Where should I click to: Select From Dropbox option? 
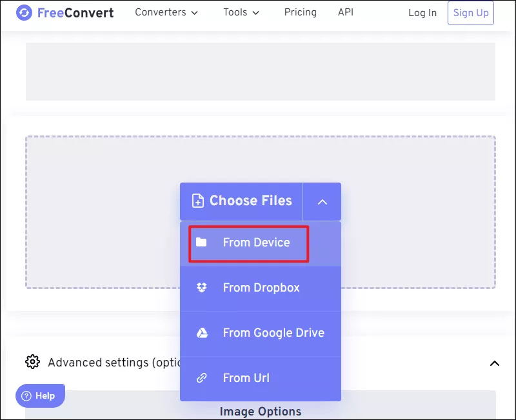tap(261, 288)
